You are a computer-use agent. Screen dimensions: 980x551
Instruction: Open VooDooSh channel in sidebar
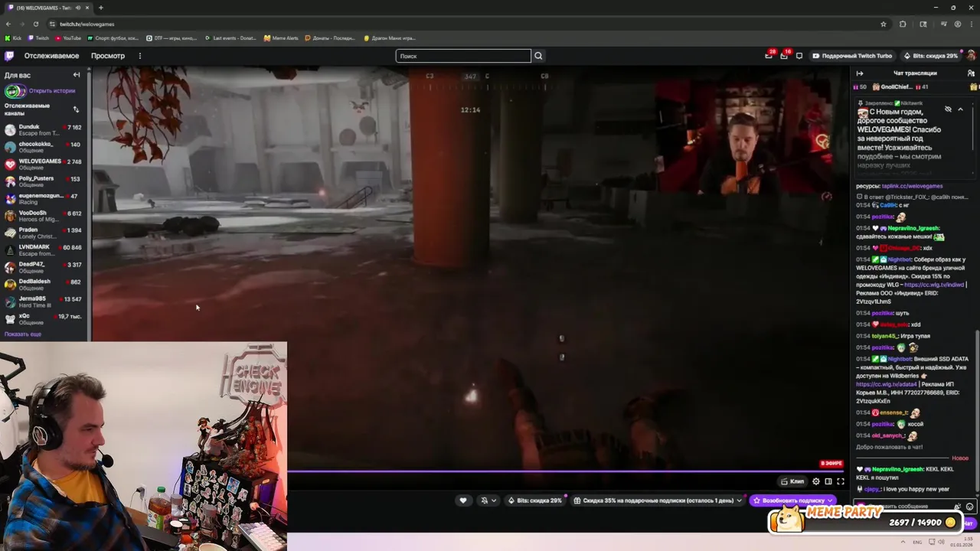click(44, 216)
